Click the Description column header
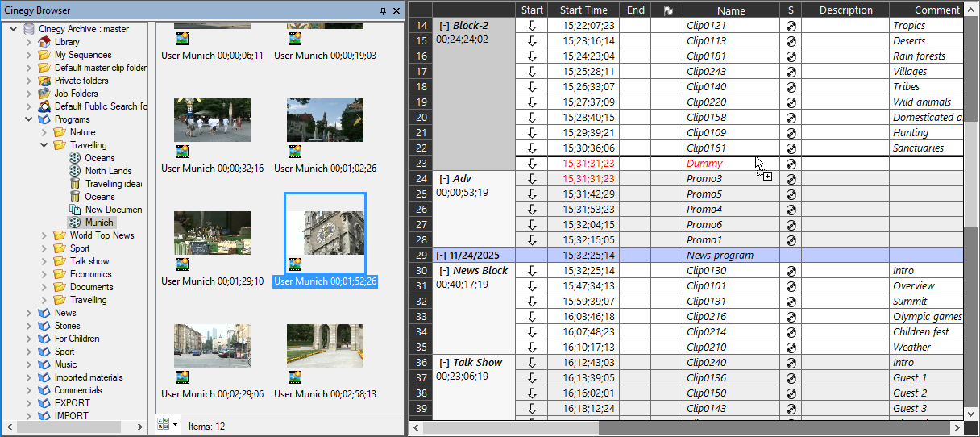This screenshot has width=980, height=437. tap(845, 10)
